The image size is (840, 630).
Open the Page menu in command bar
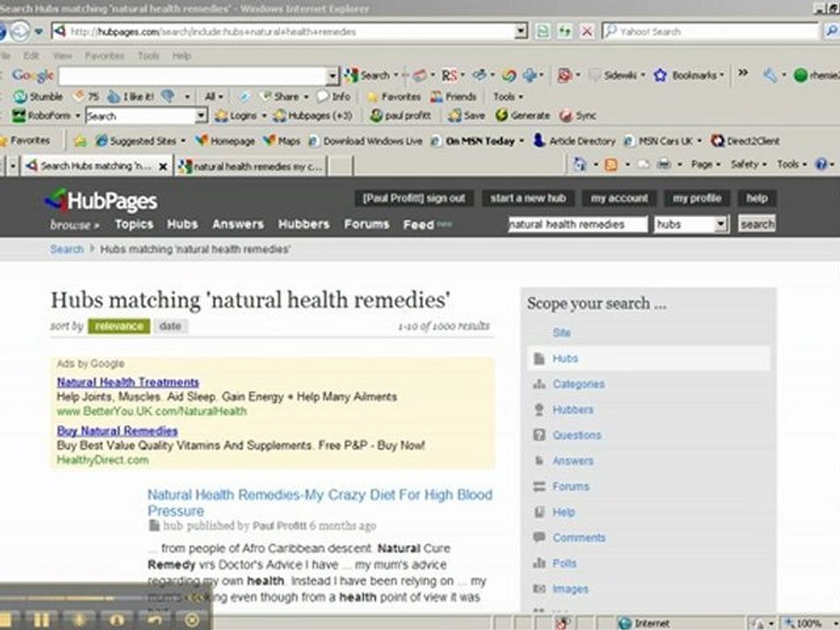pyautogui.click(x=705, y=164)
